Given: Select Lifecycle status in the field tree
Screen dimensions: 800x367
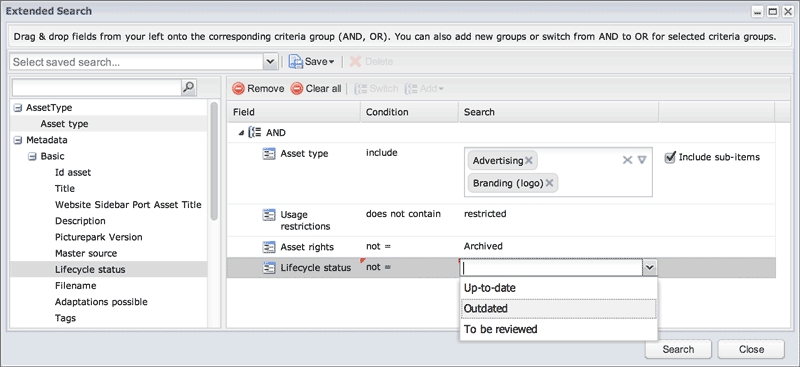Looking at the screenshot, I should pyautogui.click(x=90, y=270).
